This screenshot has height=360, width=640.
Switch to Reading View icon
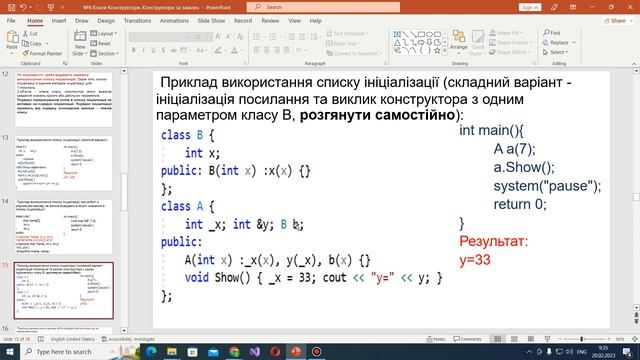pos(531,339)
